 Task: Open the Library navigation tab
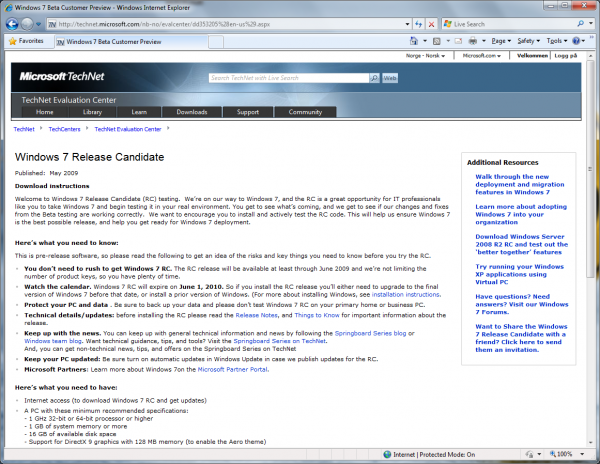[x=92, y=112]
